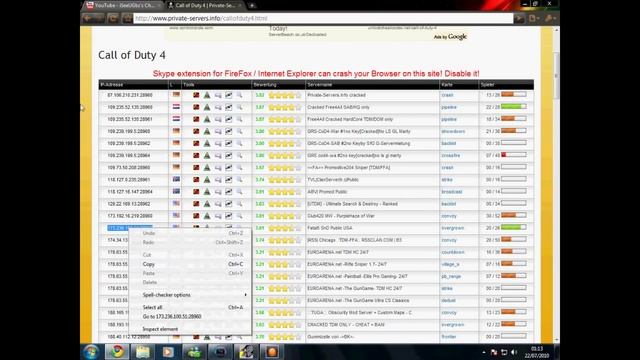The image size is (640, 360).
Task: Click magnifier icon in Club420 MW row
Action: 239,216
